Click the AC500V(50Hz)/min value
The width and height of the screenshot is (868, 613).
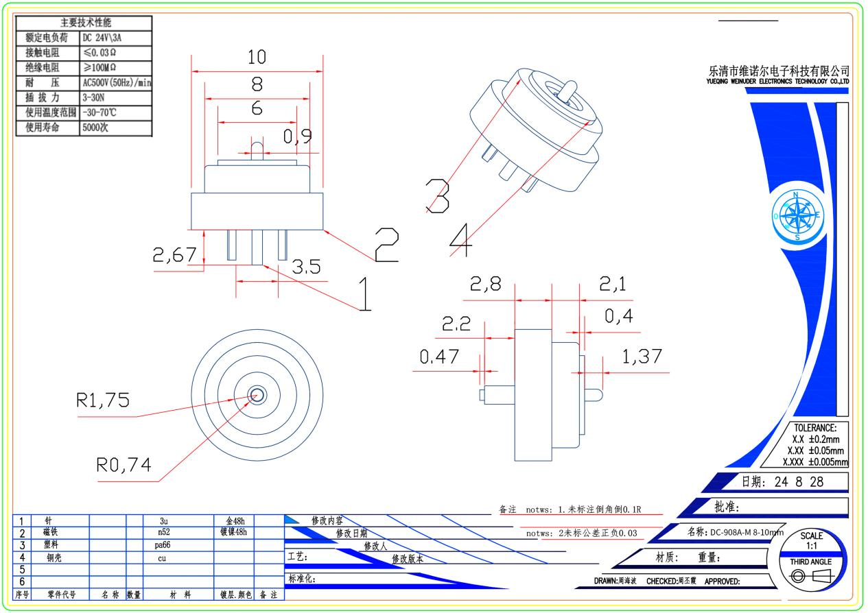click(x=116, y=83)
